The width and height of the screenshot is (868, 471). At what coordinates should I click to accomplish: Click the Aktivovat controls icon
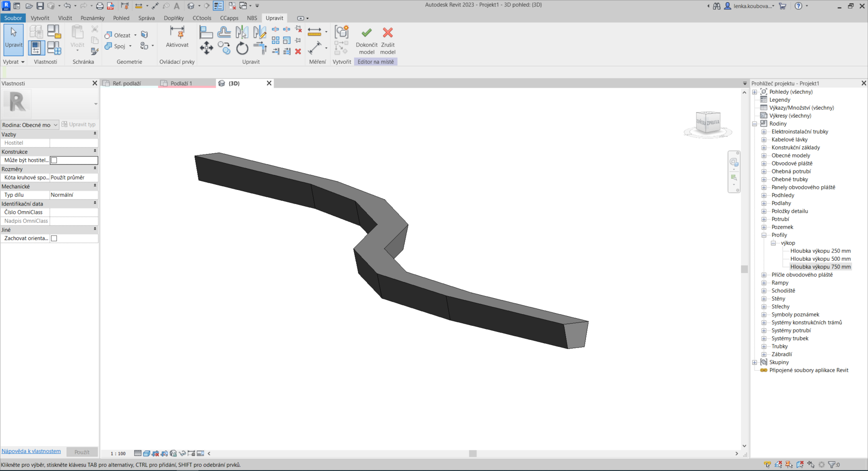(x=177, y=37)
